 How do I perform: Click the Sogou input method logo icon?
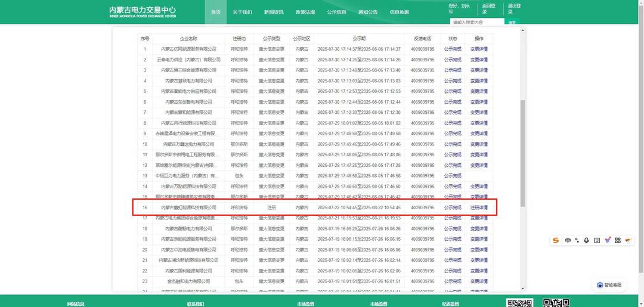click(x=556, y=240)
